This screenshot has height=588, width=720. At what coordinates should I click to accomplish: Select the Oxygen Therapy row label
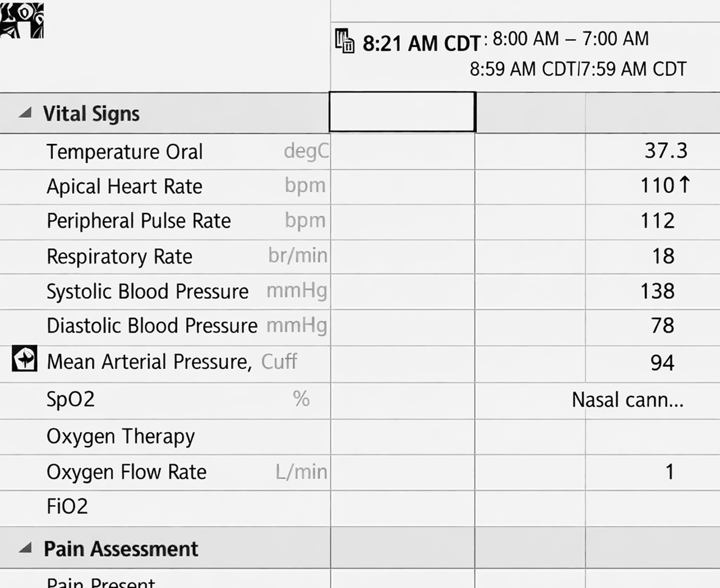point(121,436)
